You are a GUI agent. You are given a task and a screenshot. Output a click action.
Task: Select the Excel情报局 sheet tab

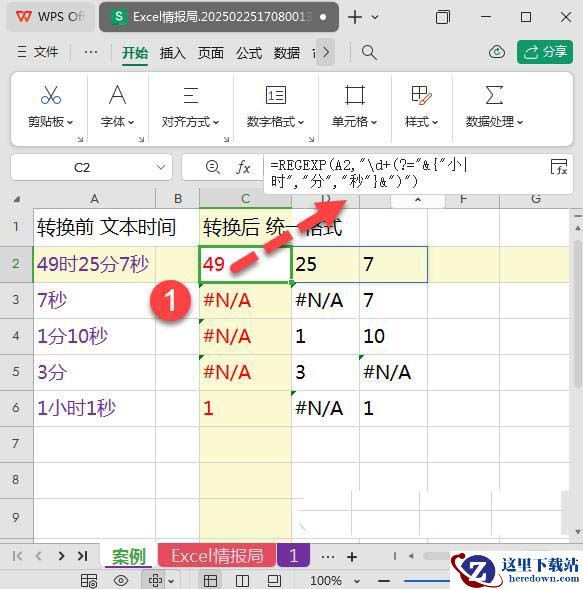pyautogui.click(x=217, y=556)
